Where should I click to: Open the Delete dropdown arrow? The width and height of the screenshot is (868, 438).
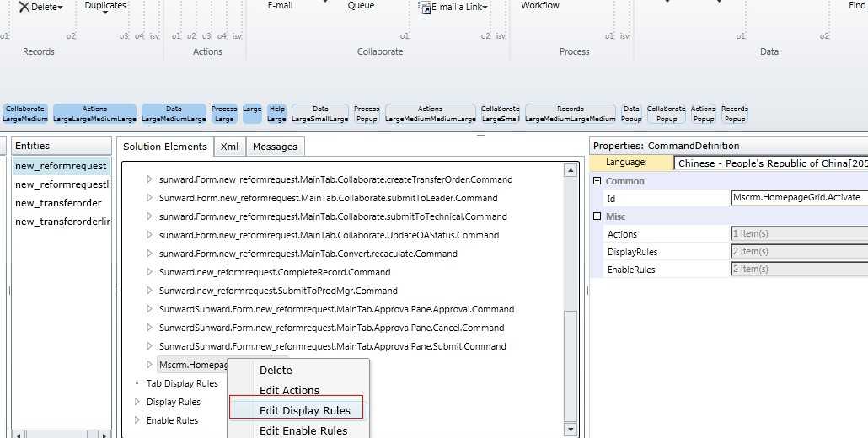[x=61, y=8]
